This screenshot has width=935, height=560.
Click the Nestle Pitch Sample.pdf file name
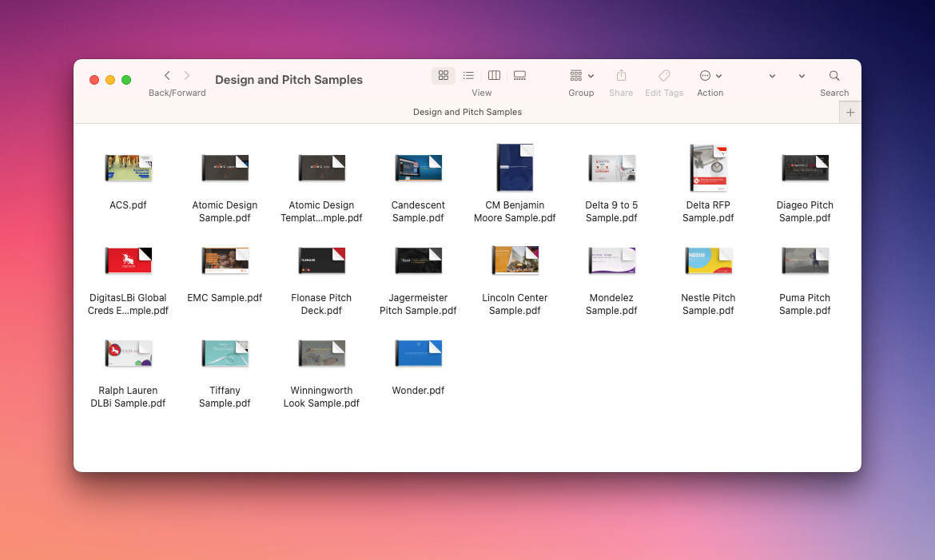pyautogui.click(x=708, y=304)
